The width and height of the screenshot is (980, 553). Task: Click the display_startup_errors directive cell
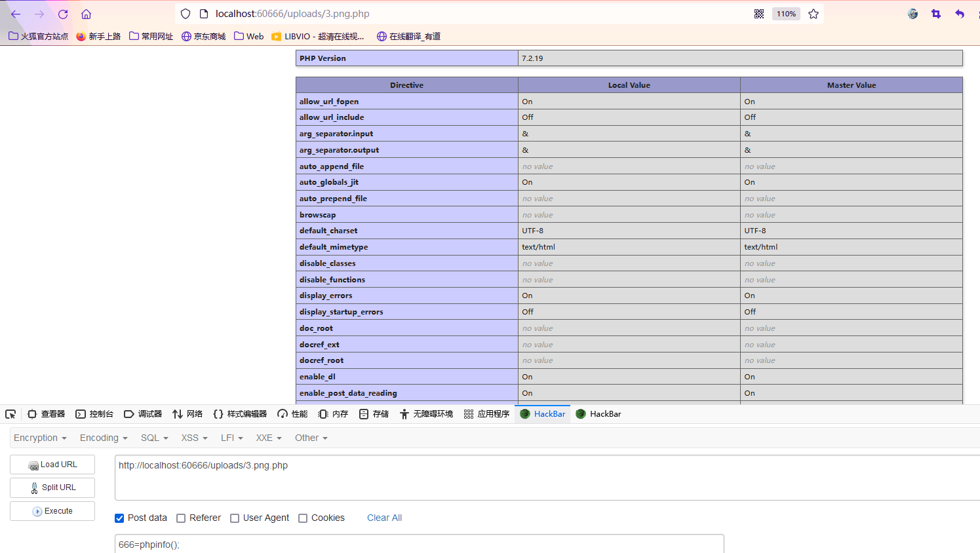[406, 312]
